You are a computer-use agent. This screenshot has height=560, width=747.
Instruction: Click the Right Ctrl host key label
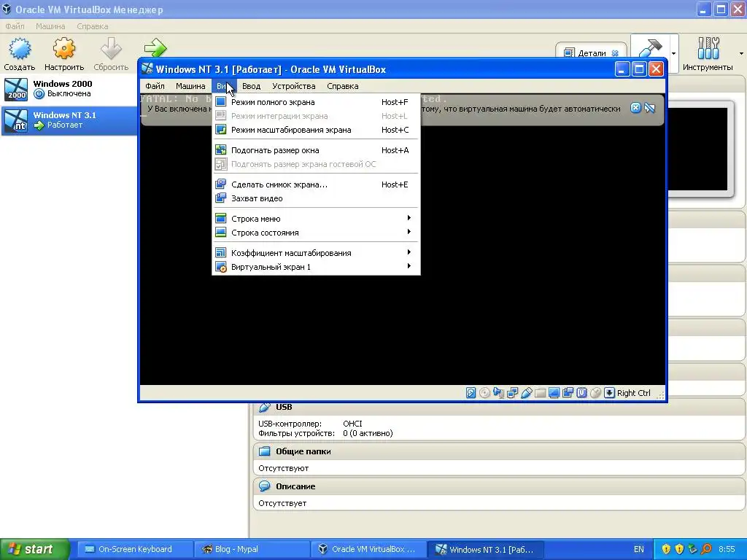[634, 393]
